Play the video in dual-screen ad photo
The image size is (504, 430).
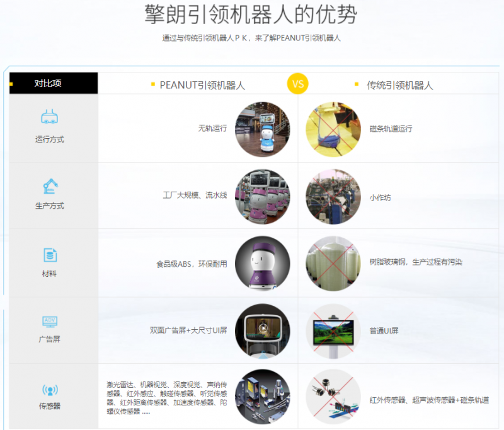click(263, 328)
